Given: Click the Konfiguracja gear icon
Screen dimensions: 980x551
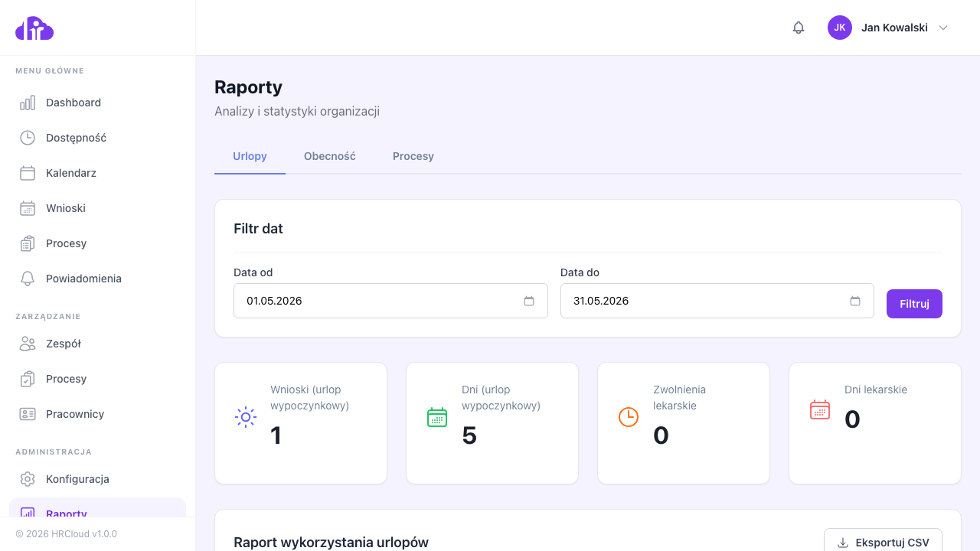Looking at the screenshot, I should [28, 479].
